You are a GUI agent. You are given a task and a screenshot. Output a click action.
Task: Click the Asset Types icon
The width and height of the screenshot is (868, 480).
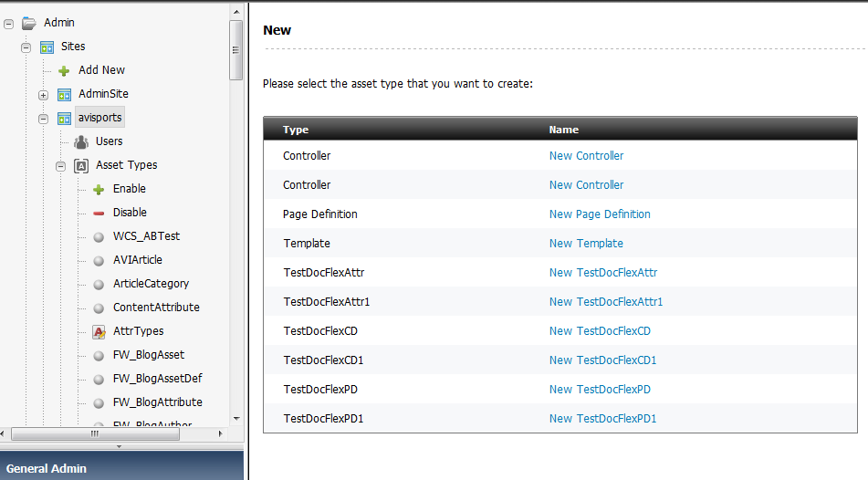point(81,165)
